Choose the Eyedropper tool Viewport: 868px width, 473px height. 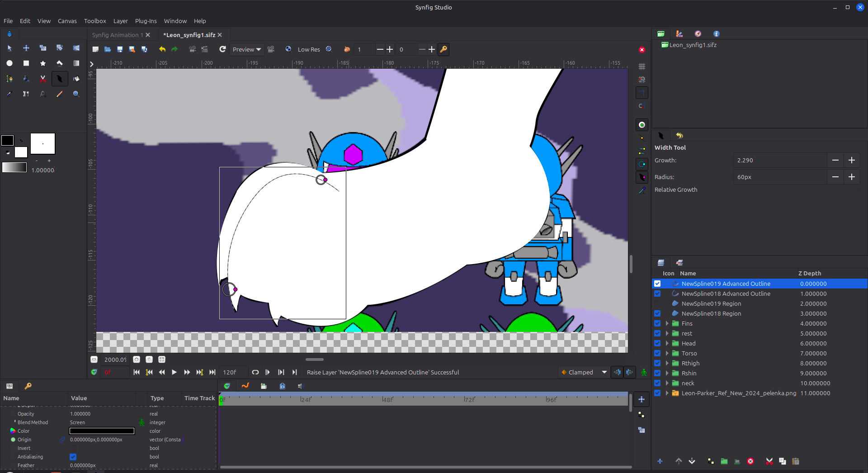9,94
